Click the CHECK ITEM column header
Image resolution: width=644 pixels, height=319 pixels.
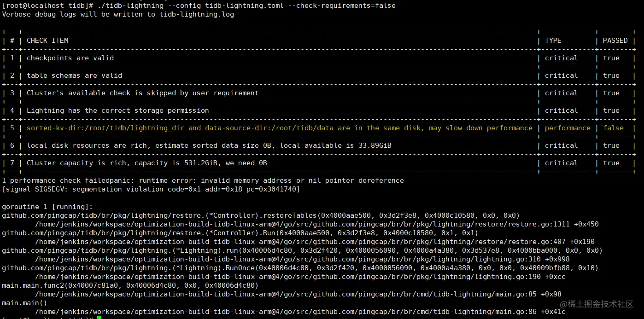[x=47, y=41]
